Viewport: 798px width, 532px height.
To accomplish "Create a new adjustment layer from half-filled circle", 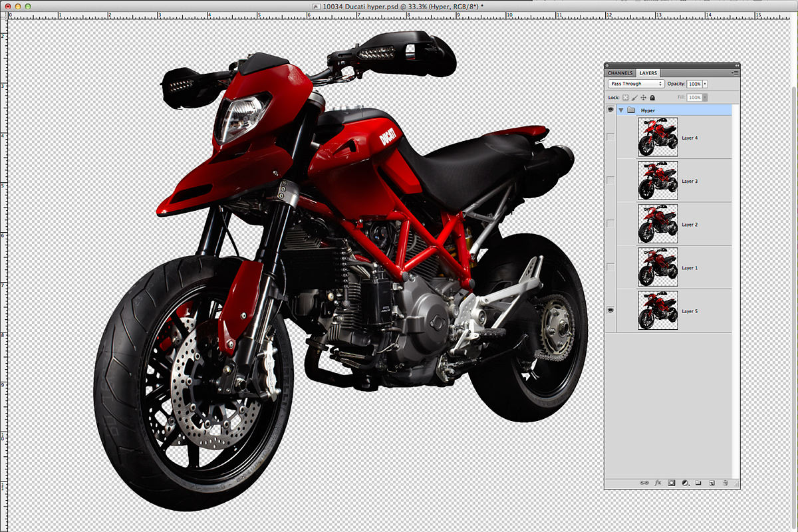I will [684, 483].
